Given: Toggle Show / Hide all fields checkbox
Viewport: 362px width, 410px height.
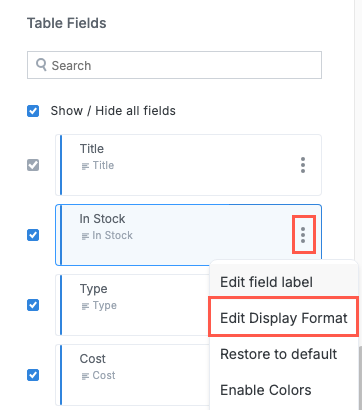Looking at the screenshot, I should pos(33,111).
